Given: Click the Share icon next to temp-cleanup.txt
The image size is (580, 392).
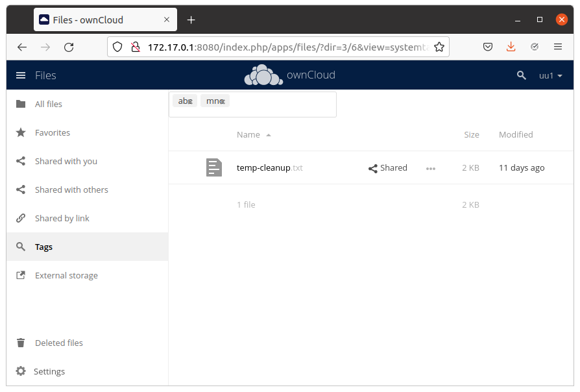Looking at the screenshot, I should click(x=372, y=167).
